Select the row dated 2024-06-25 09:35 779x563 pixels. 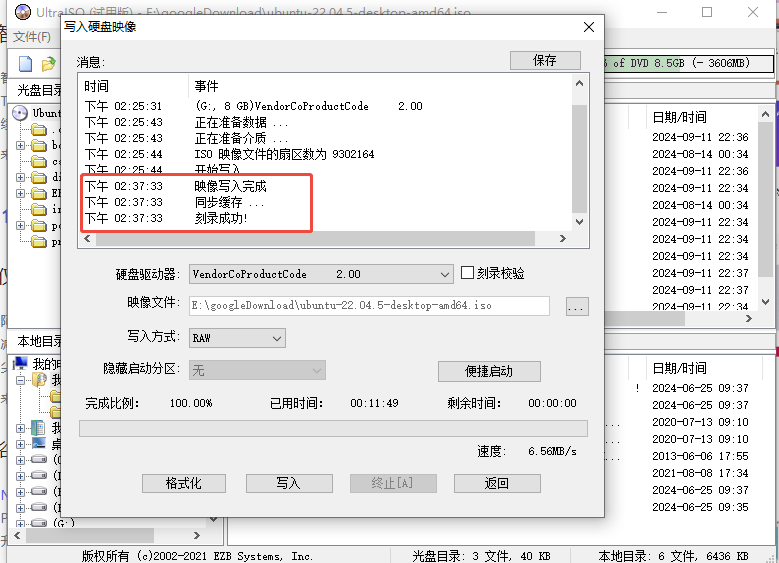[700, 507]
